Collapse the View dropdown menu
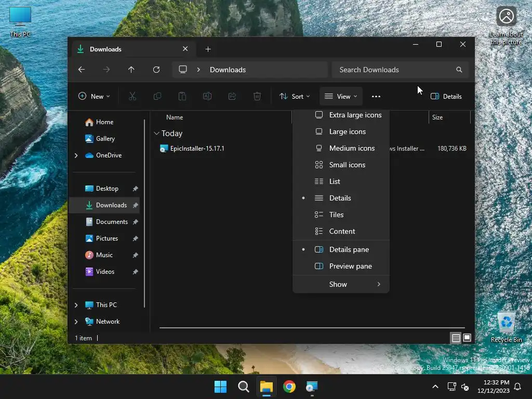This screenshot has height=399, width=532. pyautogui.click(x=341, y=96)
